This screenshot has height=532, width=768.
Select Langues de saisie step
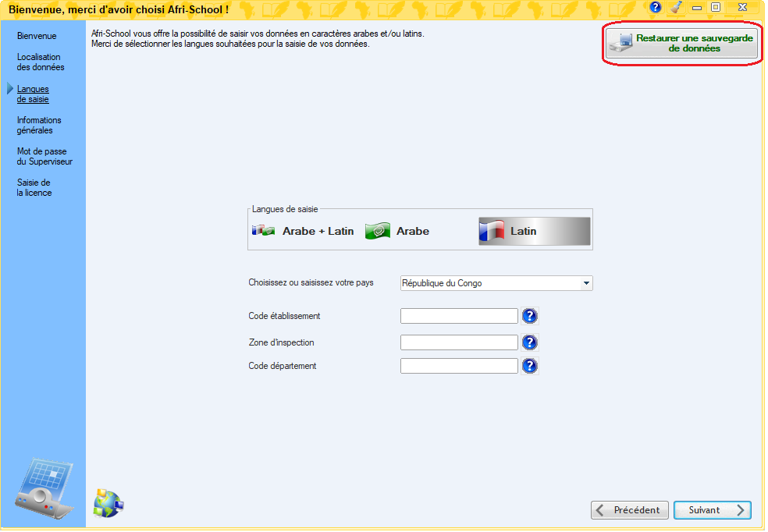(x=33, y=94)
